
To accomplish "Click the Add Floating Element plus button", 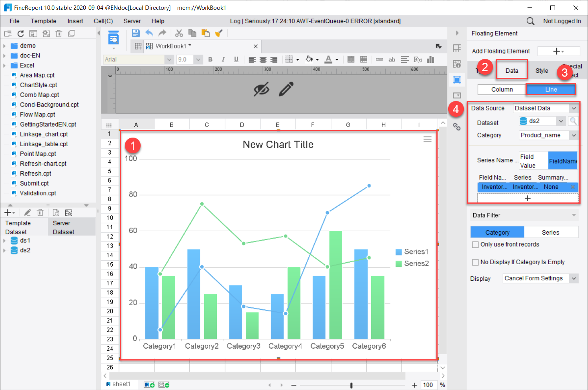I will (x=558, y=51).
